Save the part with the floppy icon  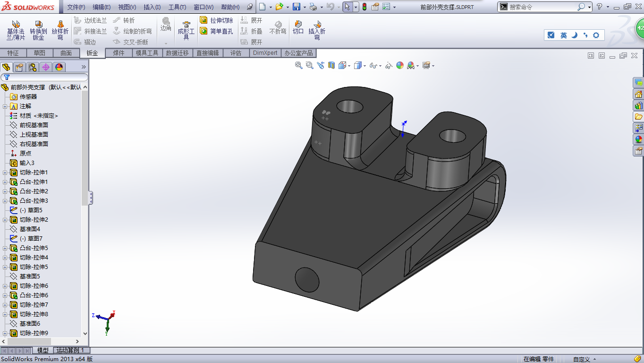297,7
